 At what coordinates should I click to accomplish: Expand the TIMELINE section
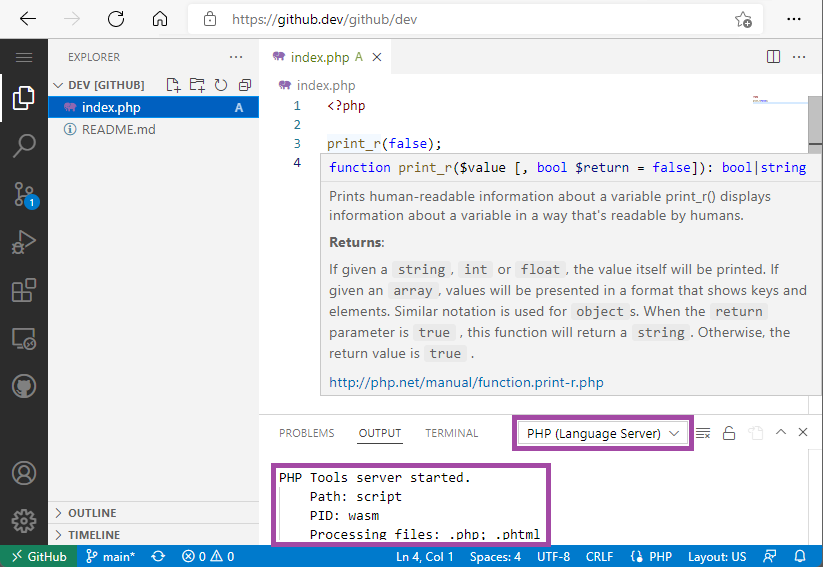coord(153,535)
